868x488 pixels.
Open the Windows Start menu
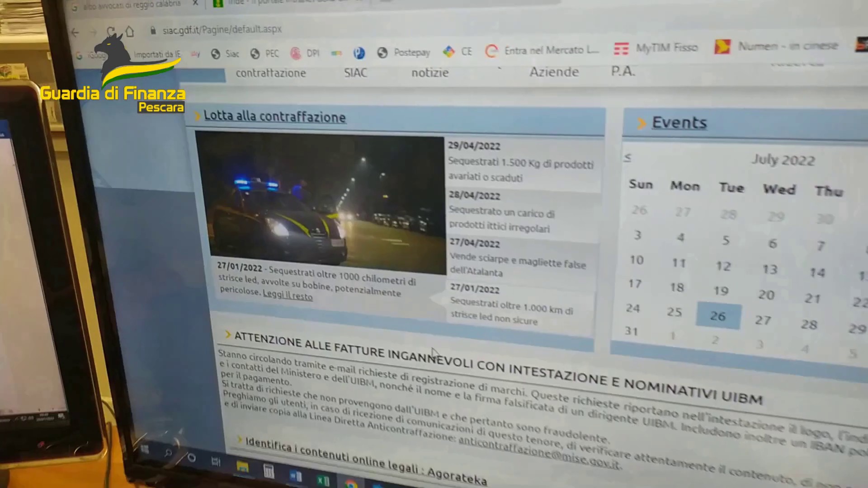coord(145,449)
